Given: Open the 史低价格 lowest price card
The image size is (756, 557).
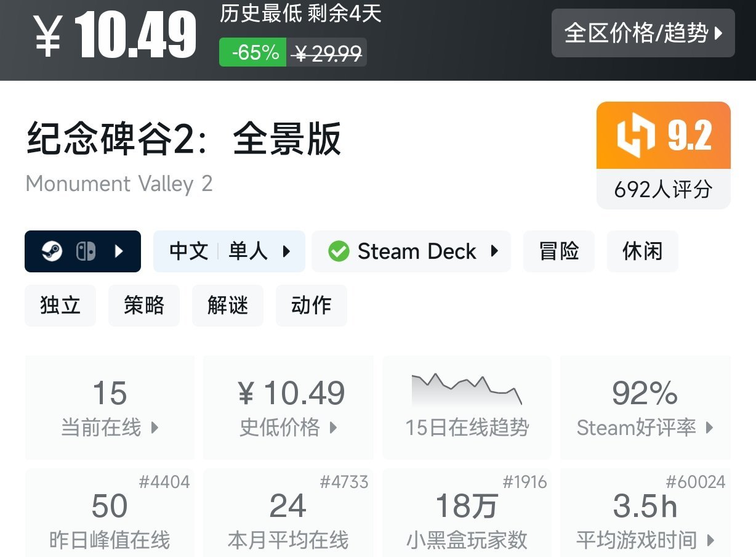Looking at the screenshot, I should point(288,408).
